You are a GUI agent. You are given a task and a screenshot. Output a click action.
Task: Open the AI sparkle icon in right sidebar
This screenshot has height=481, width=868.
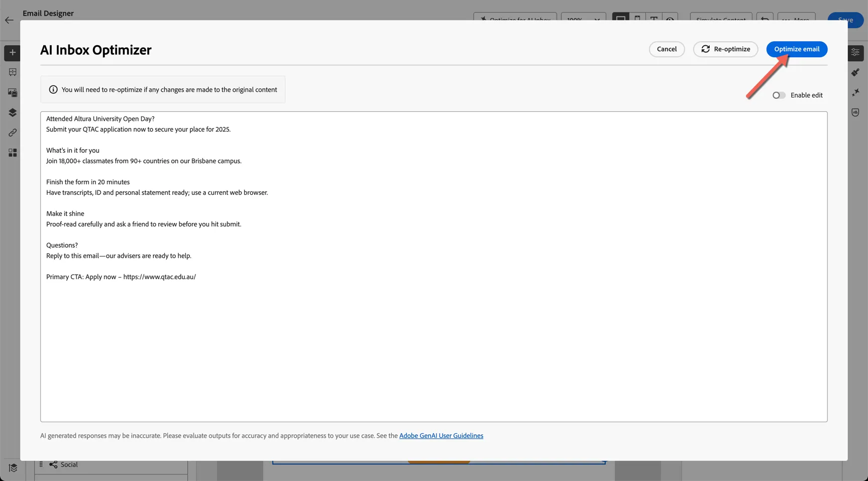[x=855, y=92]
